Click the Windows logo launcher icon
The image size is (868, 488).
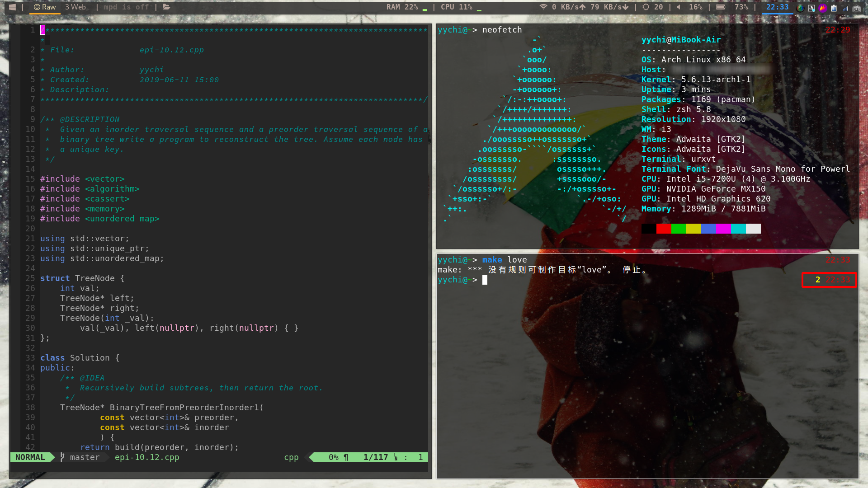tap(12, 7)
